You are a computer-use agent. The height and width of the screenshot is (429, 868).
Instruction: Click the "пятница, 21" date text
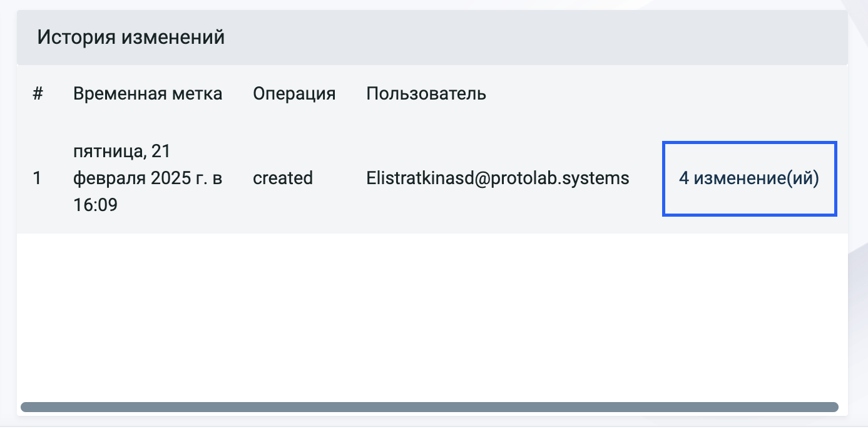121,152
